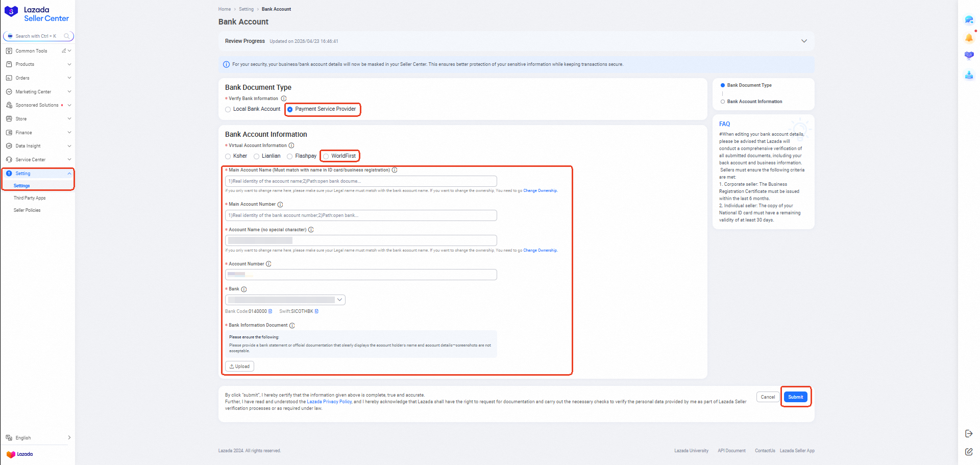Select the Lianlian radio option
The image size is (980, 465).
coord(257,156)
